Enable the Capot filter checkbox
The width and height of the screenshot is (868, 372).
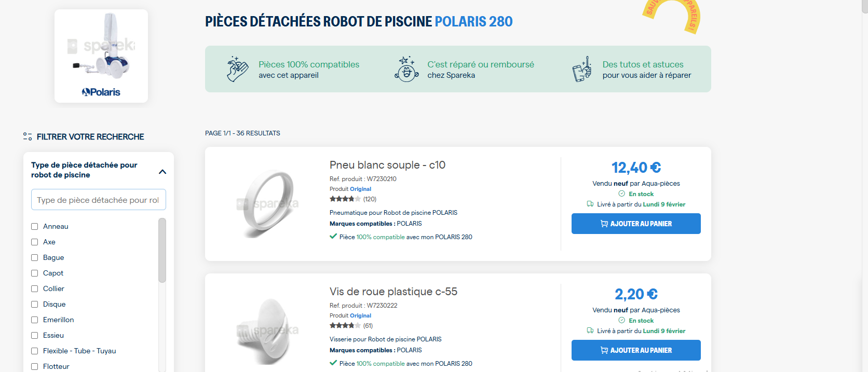pos(35,273)
